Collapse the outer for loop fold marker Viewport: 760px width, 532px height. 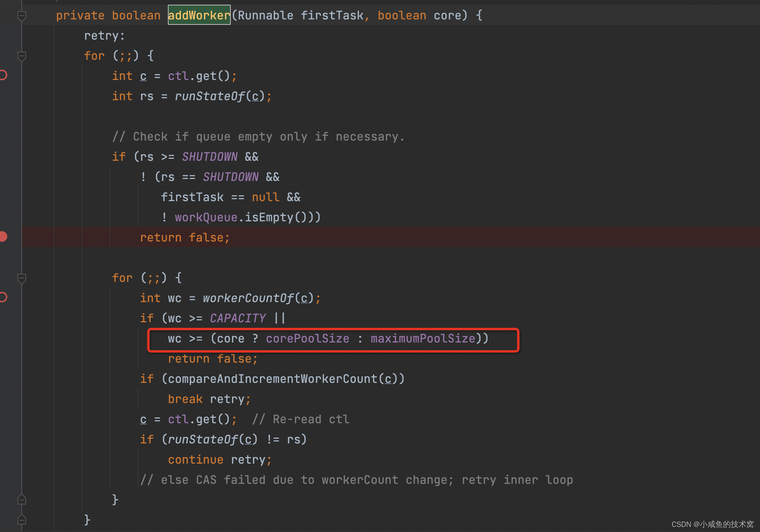point(22,56)
